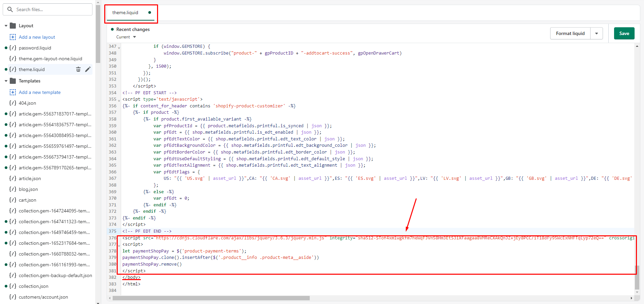Rename theme.liquid using the pencil icon
644x304 pixels.
88,69
